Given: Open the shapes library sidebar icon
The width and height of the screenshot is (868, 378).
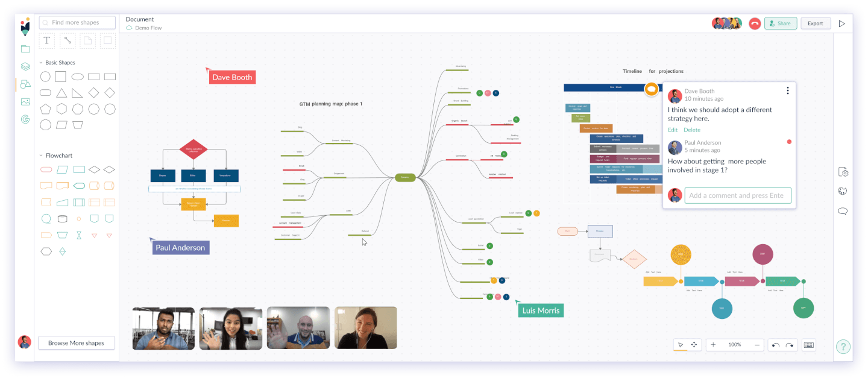Looking at the screenshot, I should tap(25, 84).
